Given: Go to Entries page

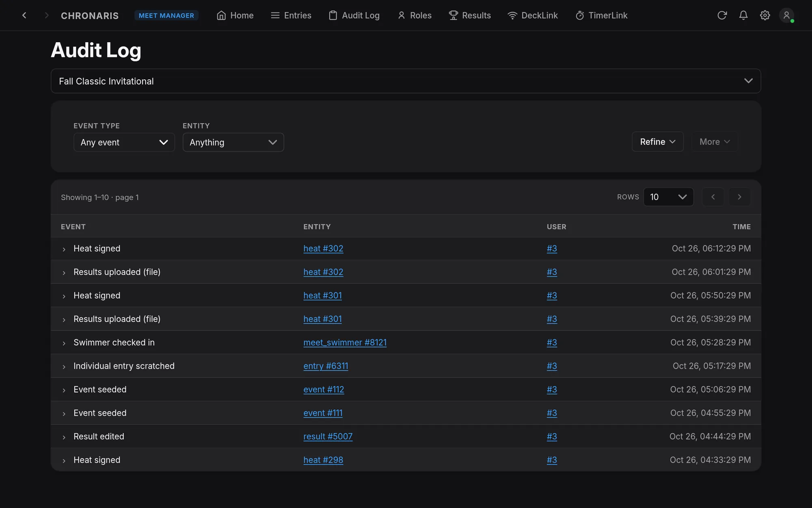Looking at the screenshot, I should pyautogui.click(x=291, y=15).
